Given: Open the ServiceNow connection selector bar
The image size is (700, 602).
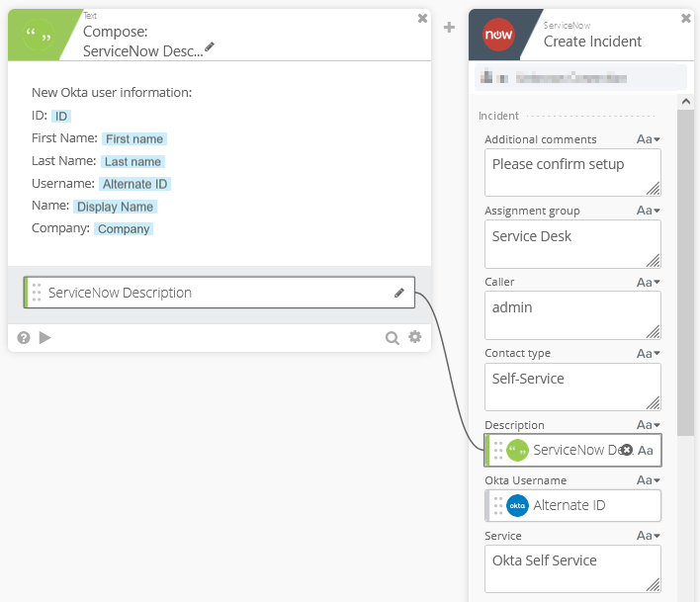Looking at the screenshot, I should tap(580, 78).
